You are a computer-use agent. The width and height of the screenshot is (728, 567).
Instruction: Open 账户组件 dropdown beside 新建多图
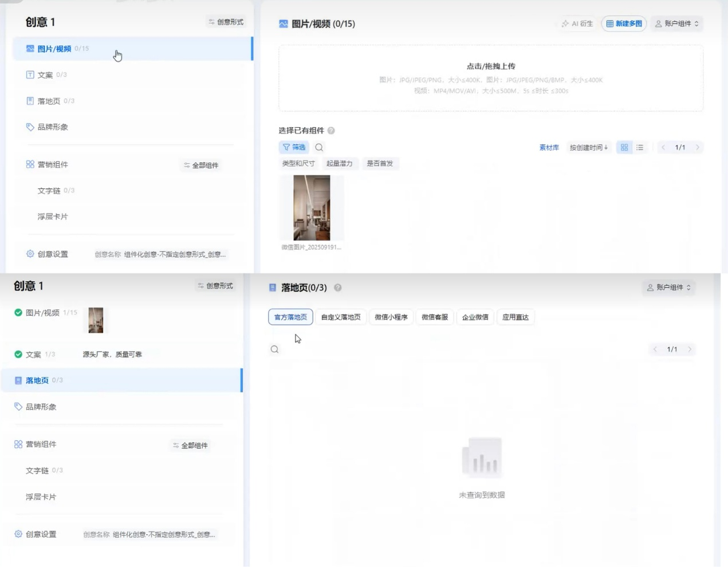pyautogui.click(x=677, y=23)
